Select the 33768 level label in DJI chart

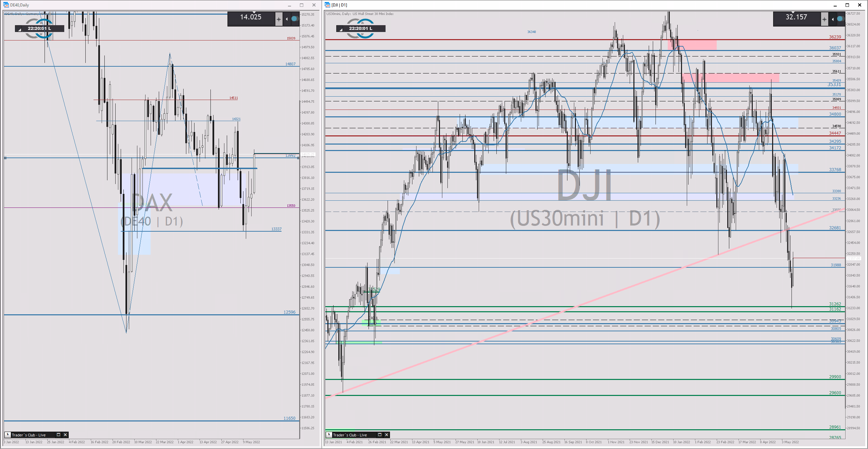(x=835, y=170)
